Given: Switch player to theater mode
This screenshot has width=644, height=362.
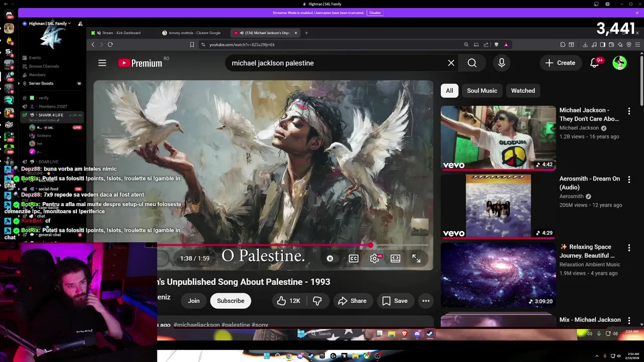Looking at the screenshot, I should tap(395, 258).
